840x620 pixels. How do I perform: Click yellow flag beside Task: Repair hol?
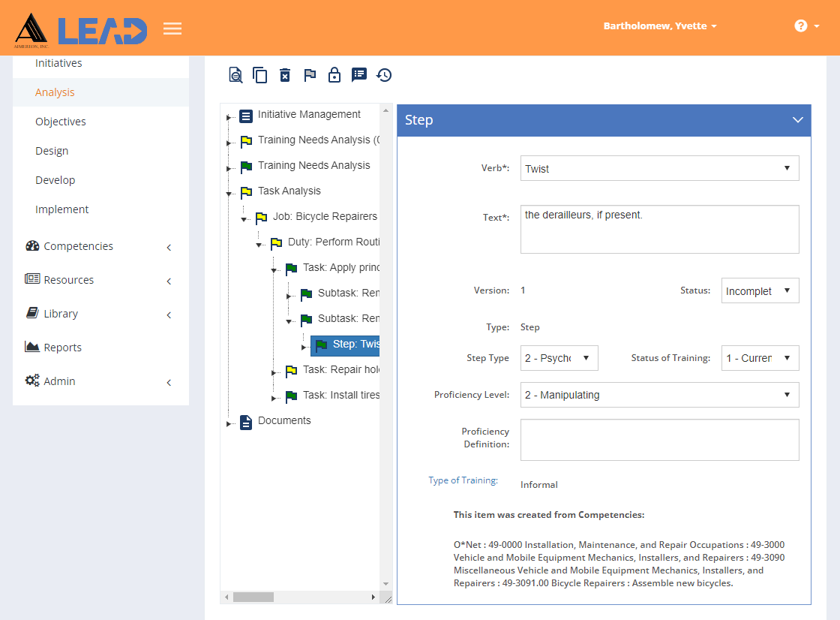tap(292, 371)
